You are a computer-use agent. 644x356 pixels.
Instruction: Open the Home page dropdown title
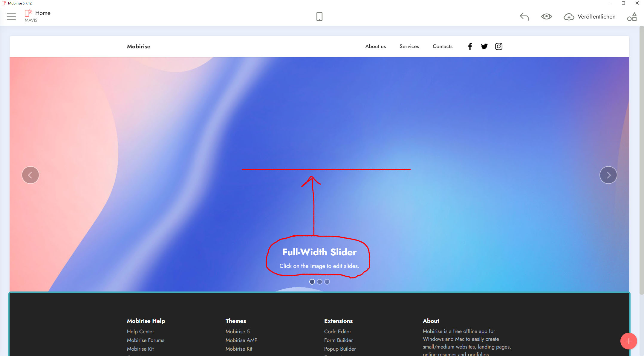(x=43, y=13)
